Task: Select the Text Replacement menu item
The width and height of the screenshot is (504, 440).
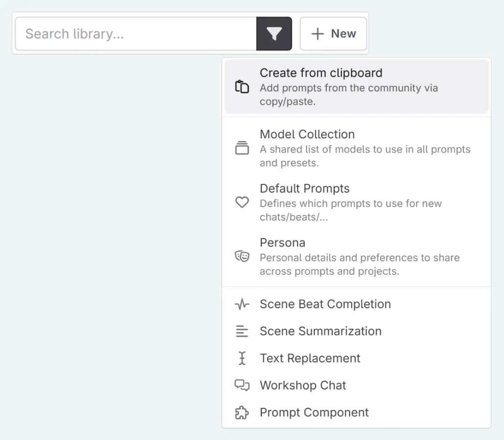Action: 310,358
